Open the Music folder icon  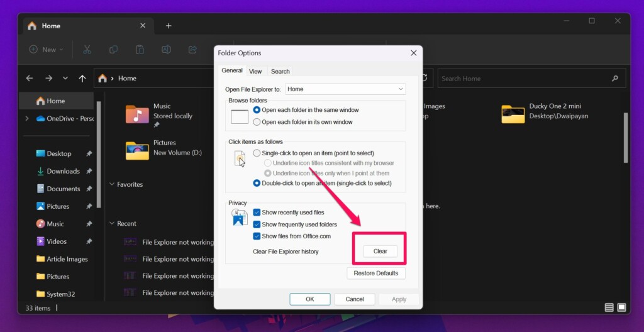tap(137, 114)
